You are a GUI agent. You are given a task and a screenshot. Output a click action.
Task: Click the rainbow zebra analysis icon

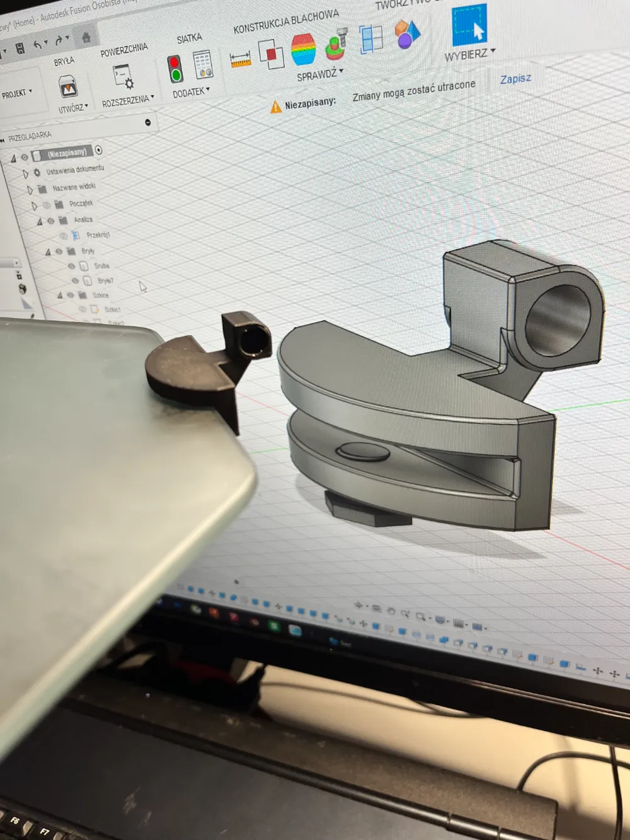pyautogui.click(x=304, y=50)
